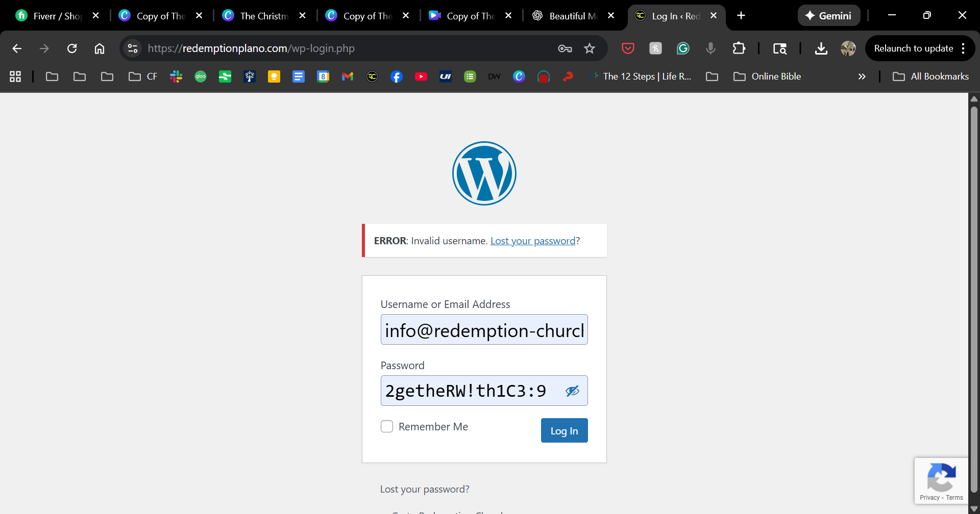Click the Log In button

click(x=564, y=431)
